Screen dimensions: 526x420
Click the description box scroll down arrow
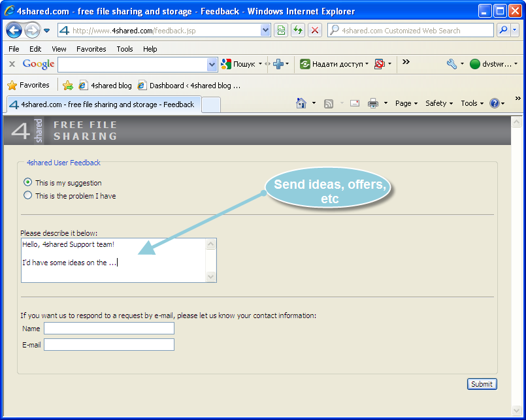pyautogui.click(x=210, y=277)
